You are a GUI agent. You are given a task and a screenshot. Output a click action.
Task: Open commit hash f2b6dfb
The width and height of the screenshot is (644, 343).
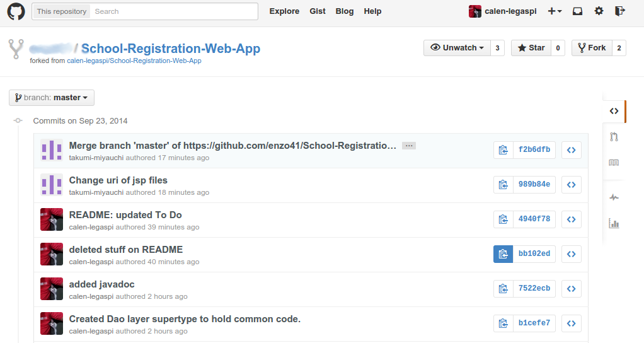(x=534, y=150)
